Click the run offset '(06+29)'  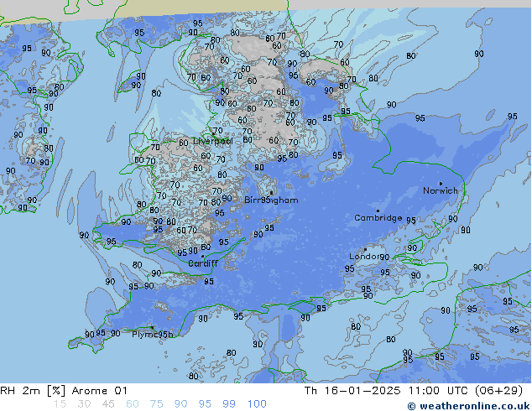pos(498,391)
